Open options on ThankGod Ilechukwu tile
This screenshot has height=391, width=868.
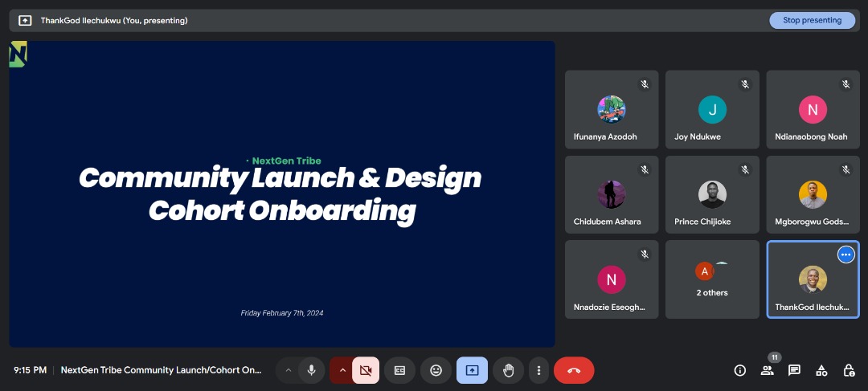click(845, 255)
